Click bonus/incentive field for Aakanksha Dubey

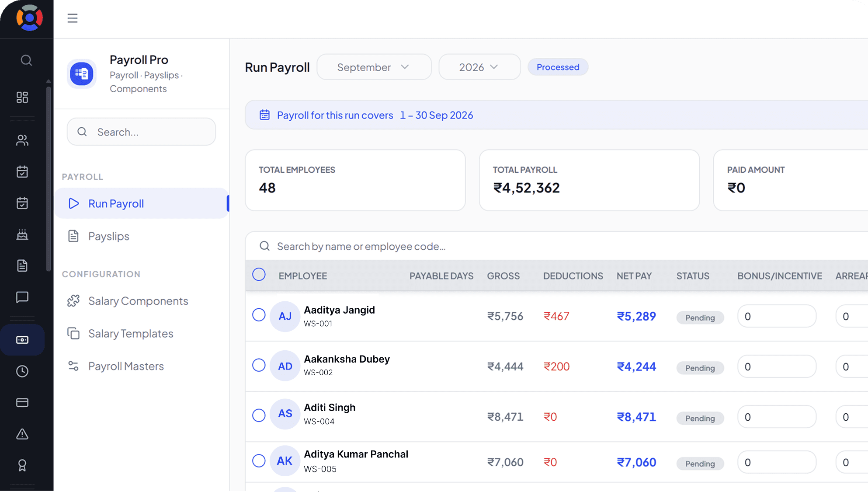click(x=777, y=366)
